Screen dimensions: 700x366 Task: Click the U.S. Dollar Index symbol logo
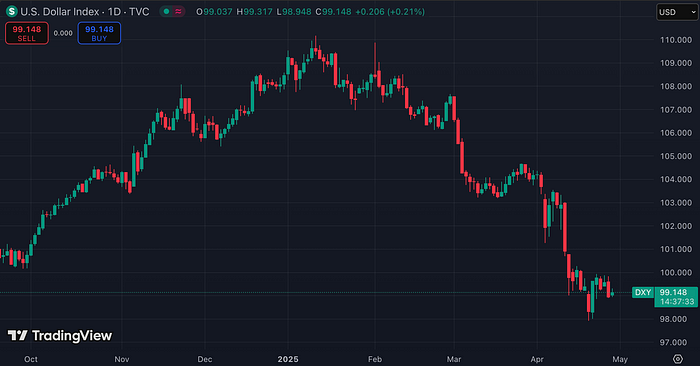point(12,12)
